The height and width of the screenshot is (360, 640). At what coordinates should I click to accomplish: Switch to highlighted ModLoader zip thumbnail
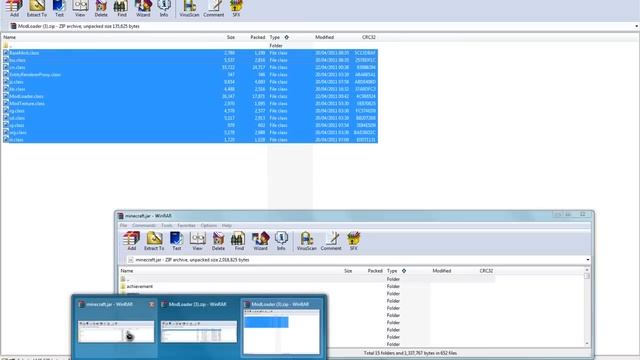(282, 327)
